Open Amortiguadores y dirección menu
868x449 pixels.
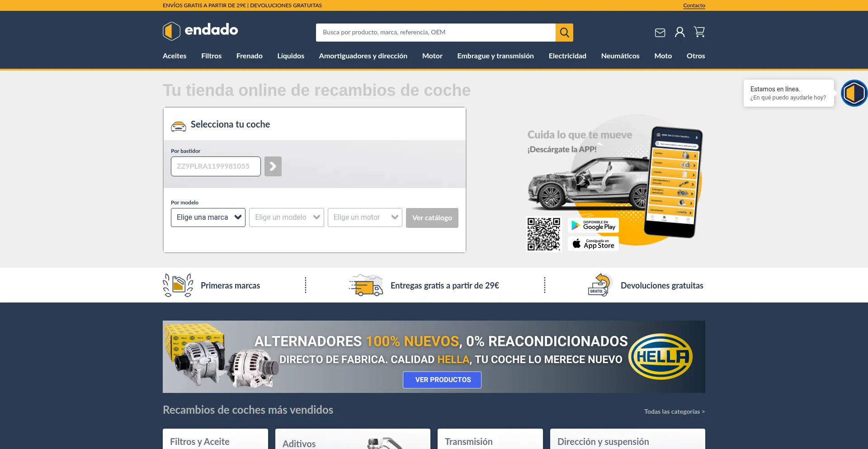point(363,56)
